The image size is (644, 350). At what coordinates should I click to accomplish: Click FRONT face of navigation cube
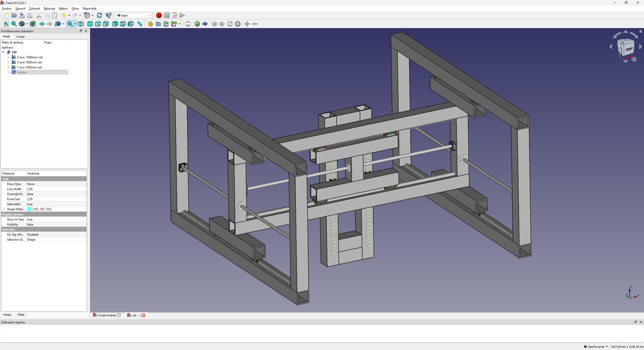click(629, 49)
